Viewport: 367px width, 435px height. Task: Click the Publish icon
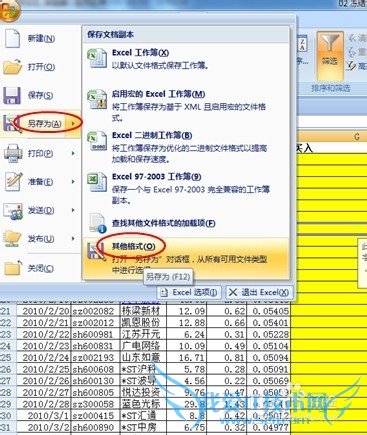point(13,239)
